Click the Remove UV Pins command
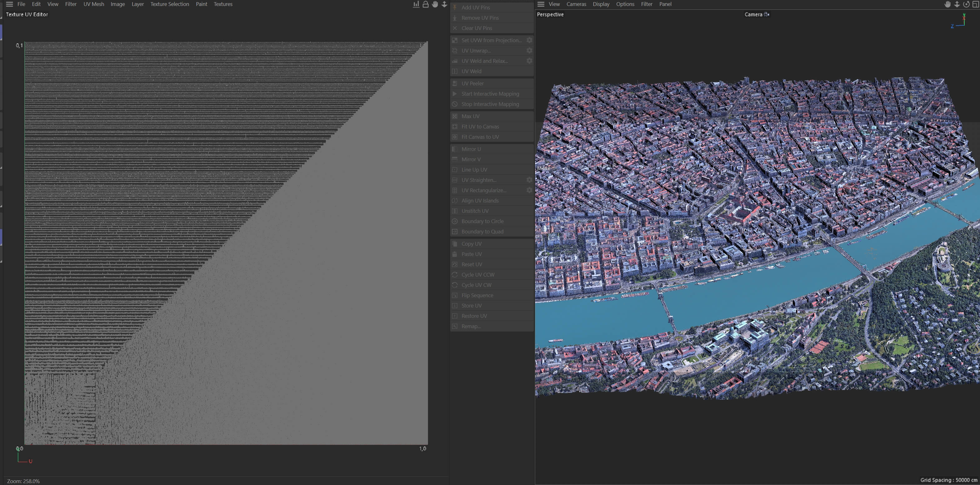 492,17
